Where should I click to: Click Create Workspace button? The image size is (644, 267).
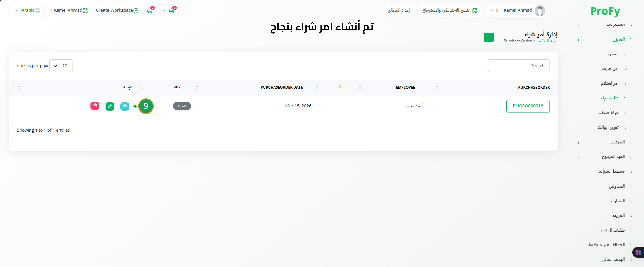coord(117,11)
